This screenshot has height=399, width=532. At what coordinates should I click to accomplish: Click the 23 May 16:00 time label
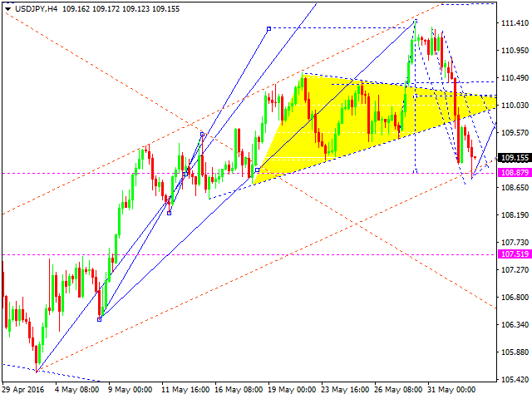click(345, 390)
